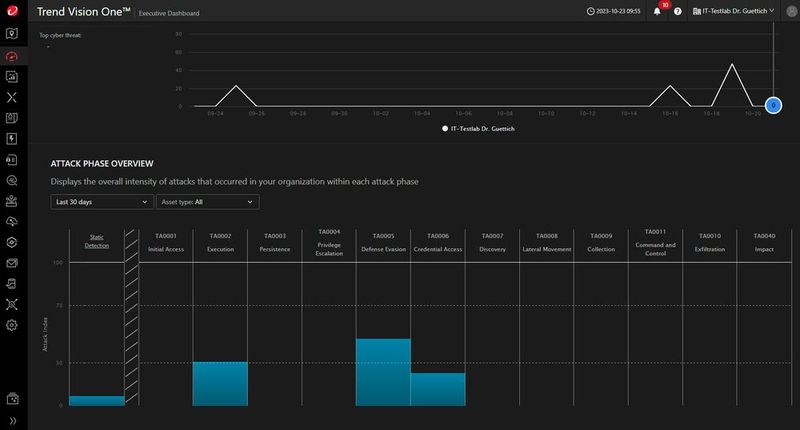Open the cloud icon in sidebar

click(x=12, y=221)
